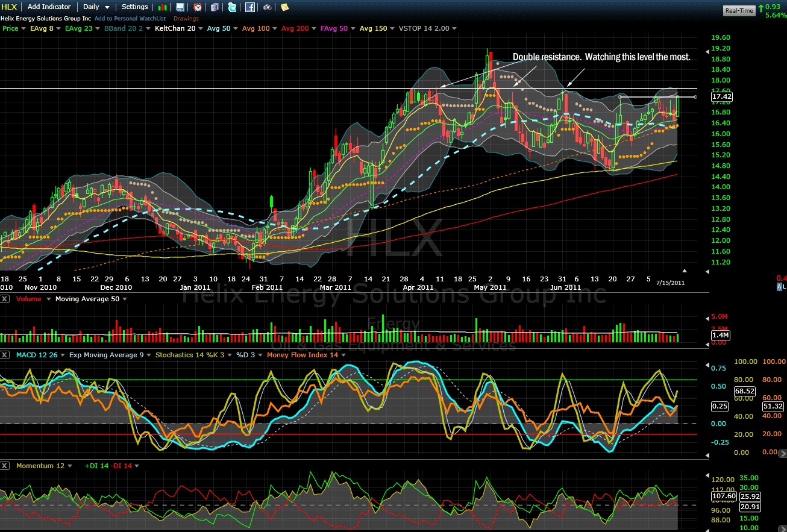Click the 0.25 MACD value label
787x532 pixels.
click(x=719, y=407)
